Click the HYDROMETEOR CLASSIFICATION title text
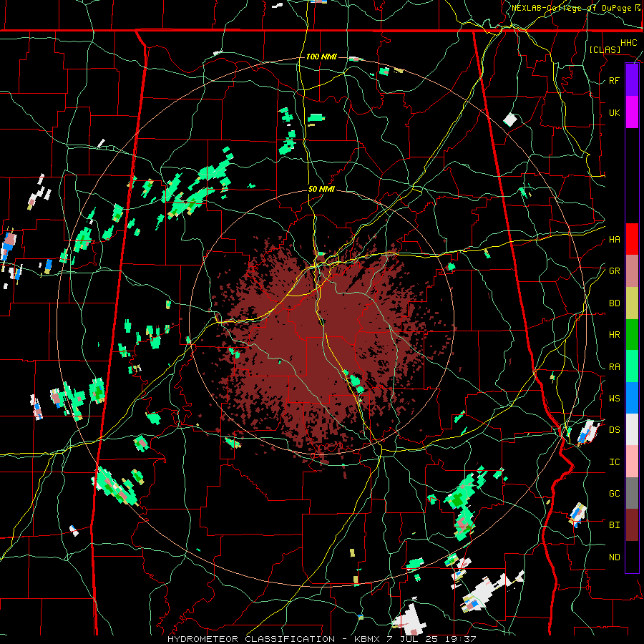Viewport: 644px width, 644px height. (x=251, y=639)
